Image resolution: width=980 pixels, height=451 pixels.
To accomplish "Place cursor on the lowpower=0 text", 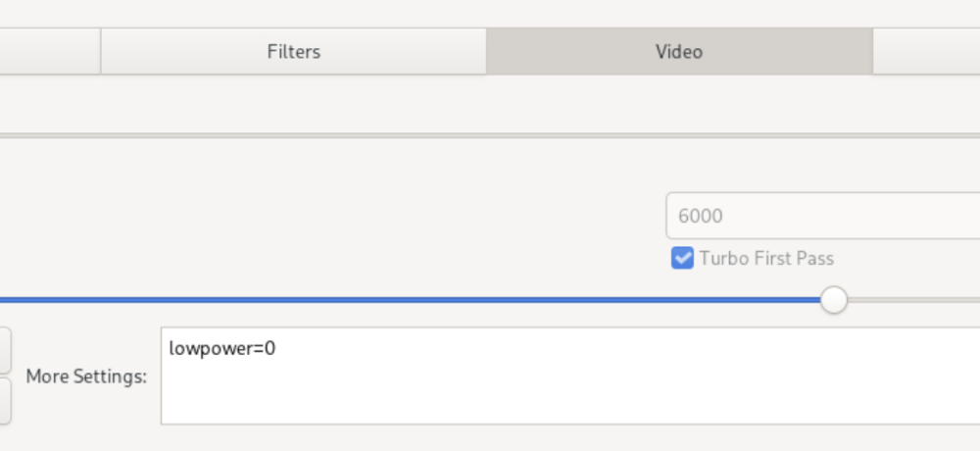I will [x=221, y=348].
